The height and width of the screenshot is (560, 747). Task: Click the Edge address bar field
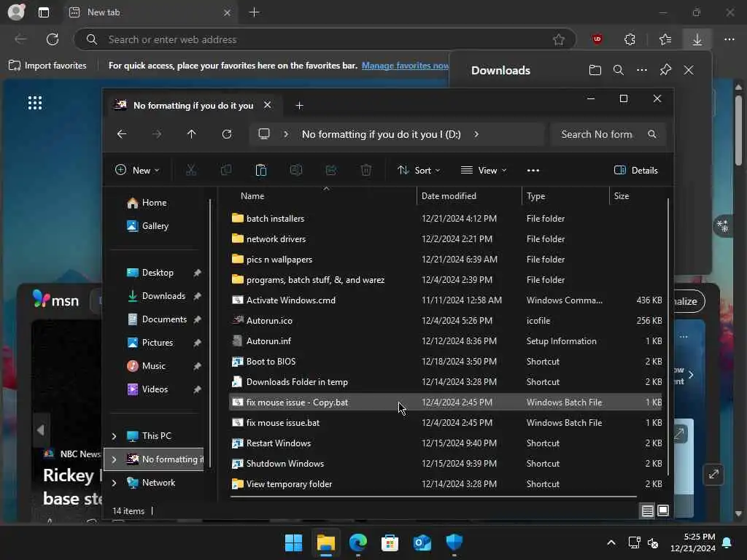324,39
